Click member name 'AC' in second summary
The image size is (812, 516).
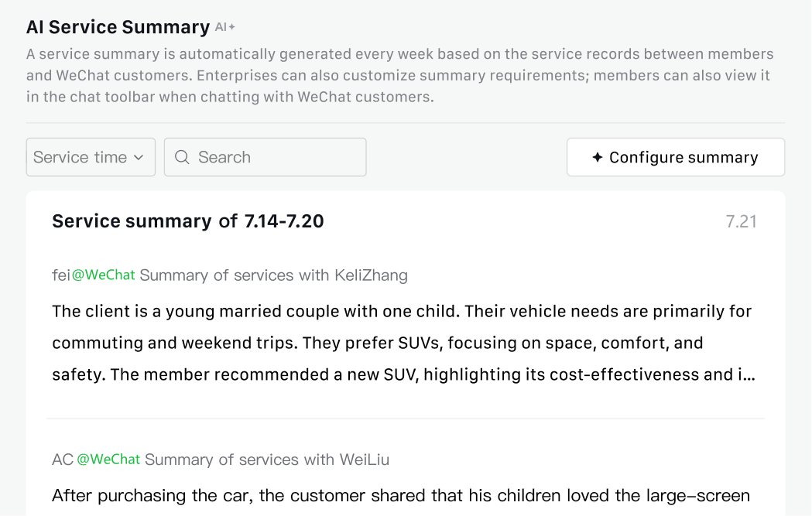63,460
